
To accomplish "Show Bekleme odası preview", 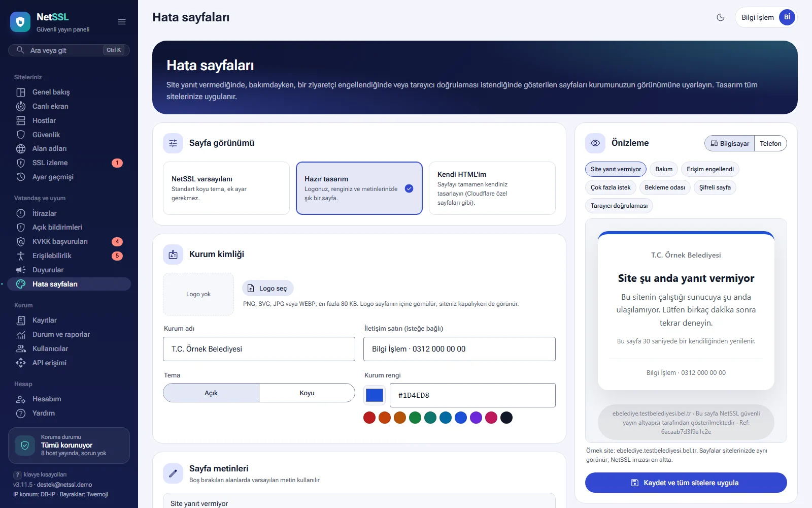I will click(665, 187).
